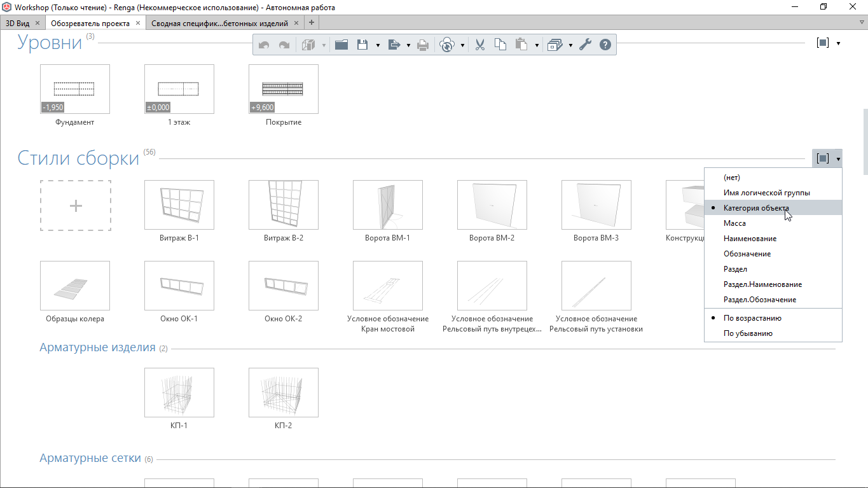The width and height of the screenshot is (868, 488).
Task: Click the Print icon in the toolbar
Action: [423, 45]
